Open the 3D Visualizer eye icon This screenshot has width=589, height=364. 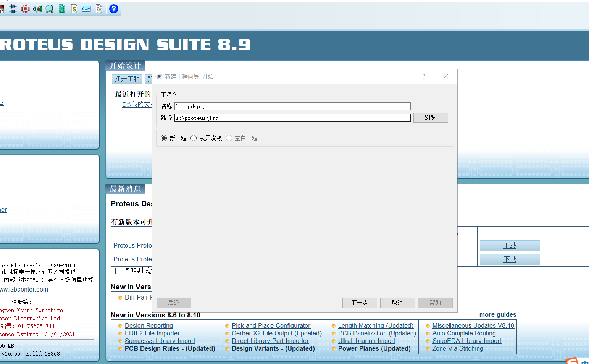click(37, 9)
